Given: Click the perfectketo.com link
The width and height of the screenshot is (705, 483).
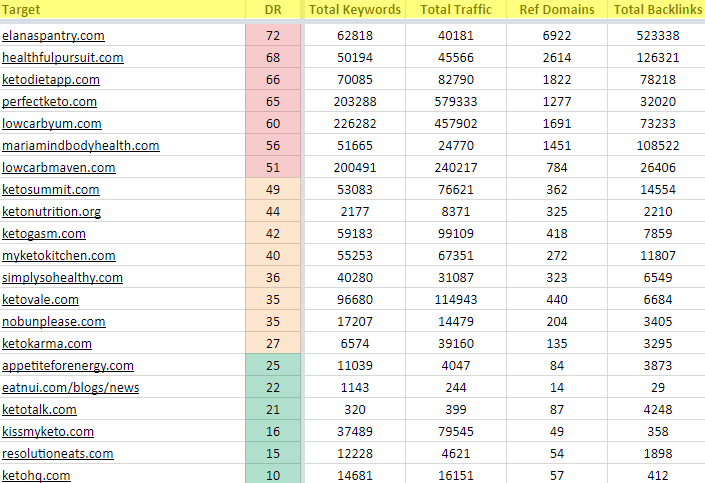Looking at the screenshot, I should pyautogui.click(x=49, y=102).
